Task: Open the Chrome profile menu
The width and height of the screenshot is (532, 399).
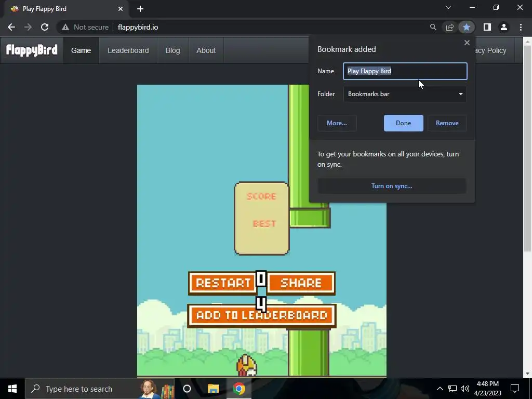Action: pyautogui.click(x=504, y=27)
